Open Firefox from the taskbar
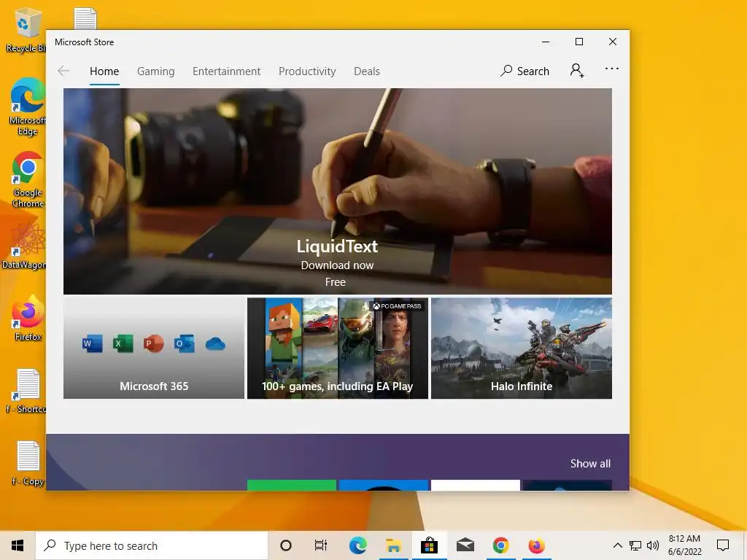The image size is (747, 560). point(536,545)
